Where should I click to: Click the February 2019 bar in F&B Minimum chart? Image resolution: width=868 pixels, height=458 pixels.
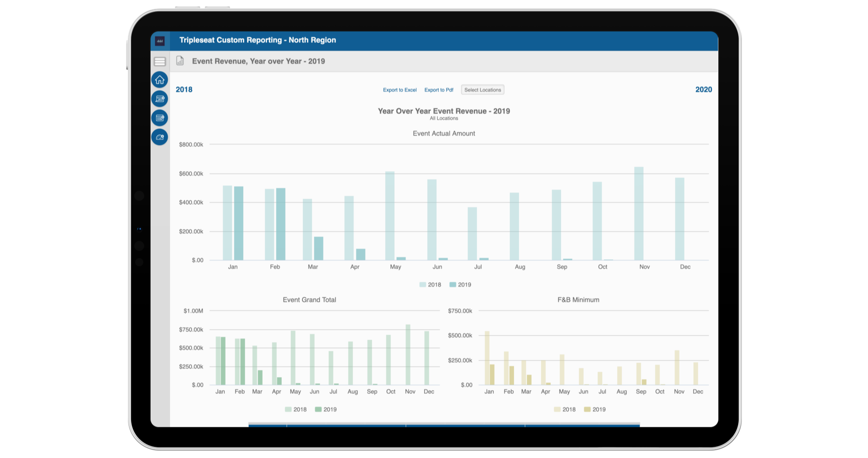pos(512,375)
